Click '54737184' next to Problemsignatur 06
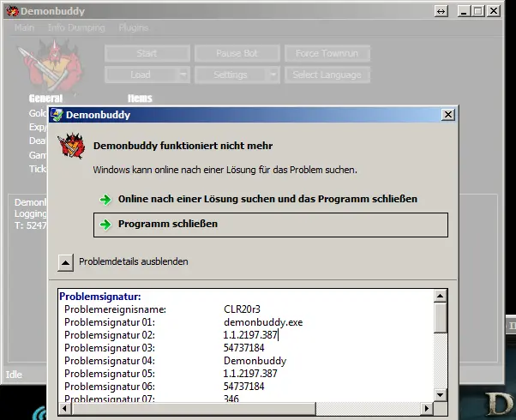The width and height of the screenshot is (516, 420). point(243,387)
